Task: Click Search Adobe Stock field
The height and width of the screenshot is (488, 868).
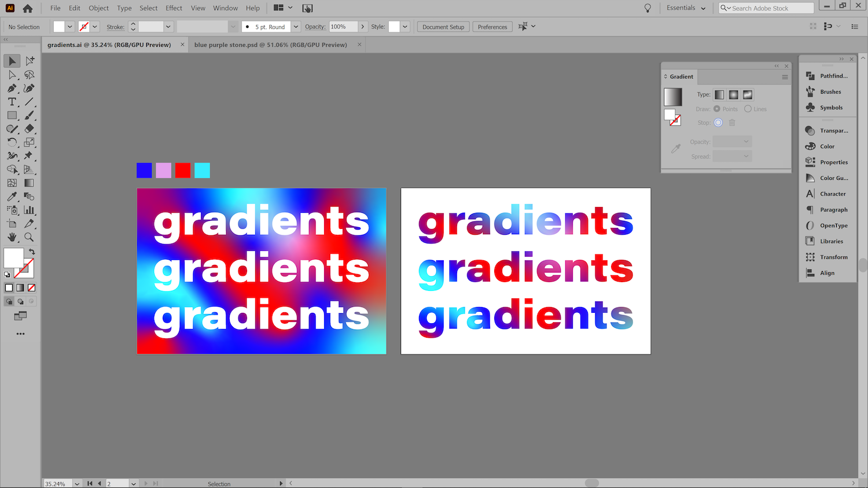Action: [x=766, y=8]
